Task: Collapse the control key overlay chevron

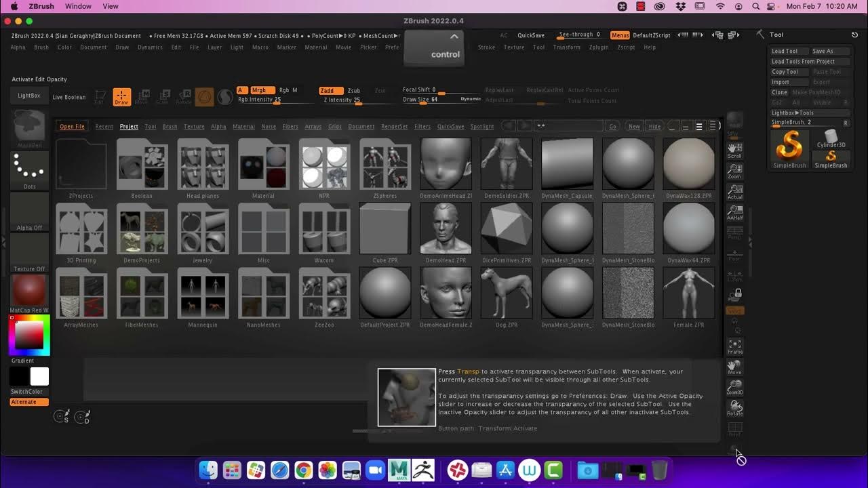Action: (454, 37)
